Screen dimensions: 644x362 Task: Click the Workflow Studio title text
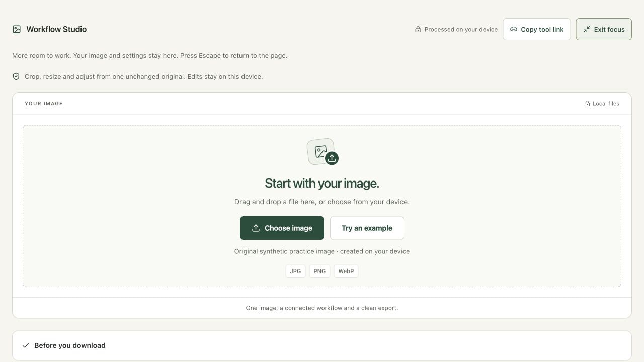[56, 29]
